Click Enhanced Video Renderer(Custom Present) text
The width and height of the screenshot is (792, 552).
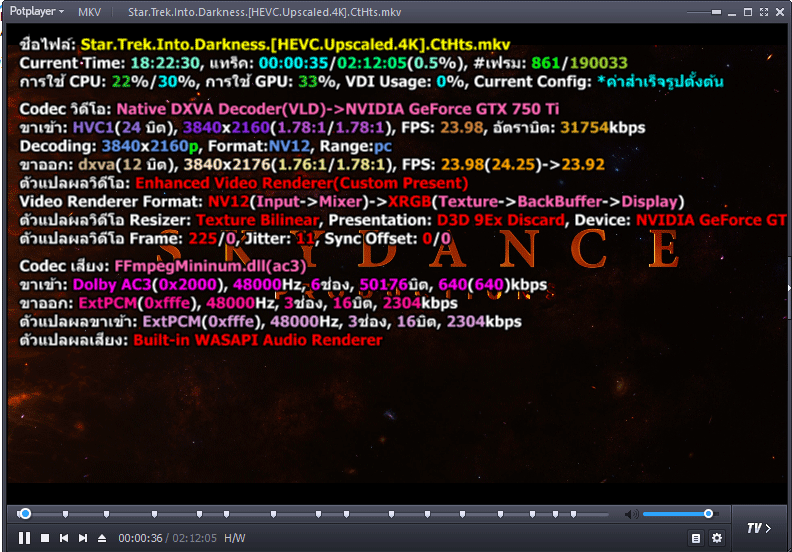pyautogui.click(x=302, y=183)
